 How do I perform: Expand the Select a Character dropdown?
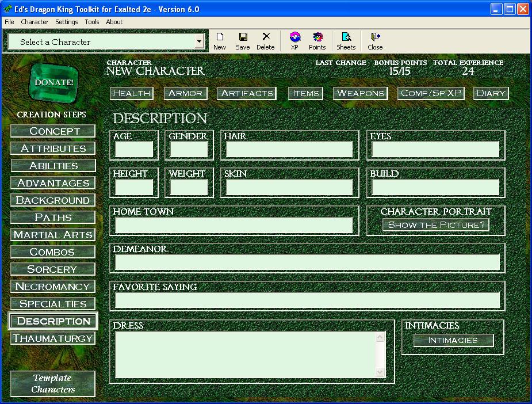pyautogui.click(x=199, y=42)
